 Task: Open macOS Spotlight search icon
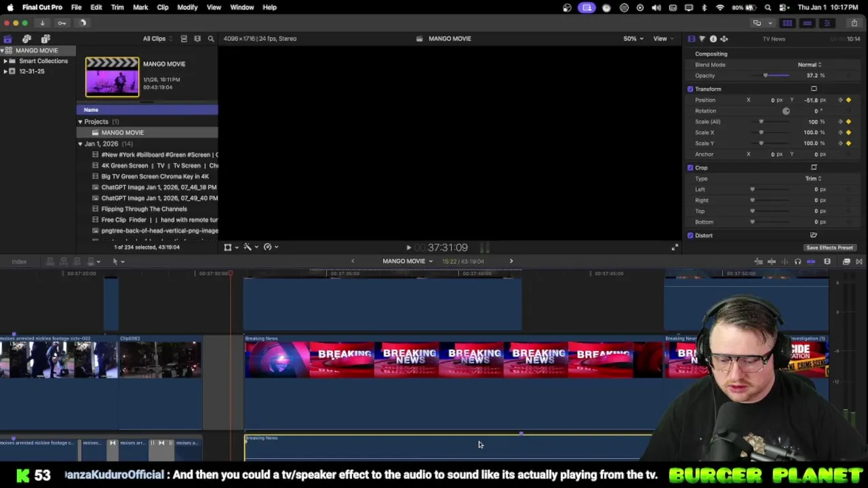(x=768, y=7)
